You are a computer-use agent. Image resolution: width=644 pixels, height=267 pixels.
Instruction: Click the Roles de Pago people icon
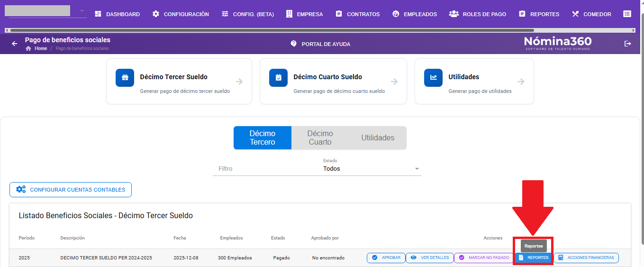[x=454, y=14]
